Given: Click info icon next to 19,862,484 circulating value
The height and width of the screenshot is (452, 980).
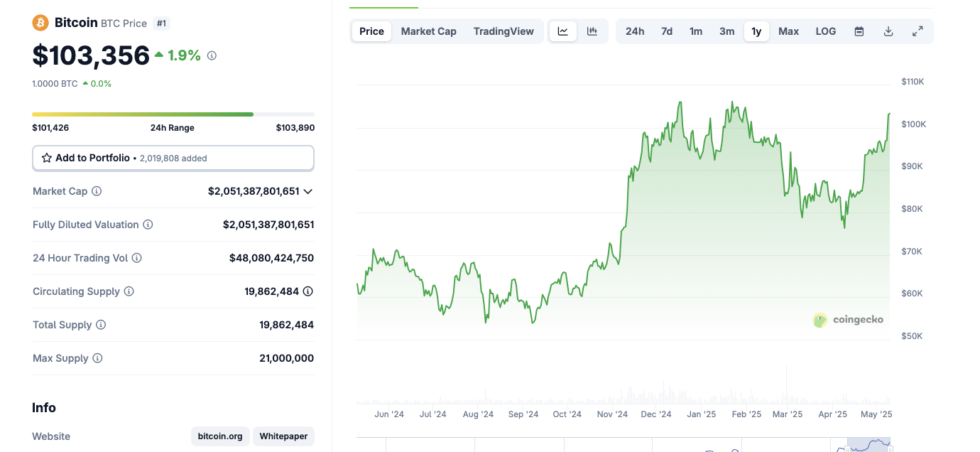Looking at the screenshot, I should 308,291.
